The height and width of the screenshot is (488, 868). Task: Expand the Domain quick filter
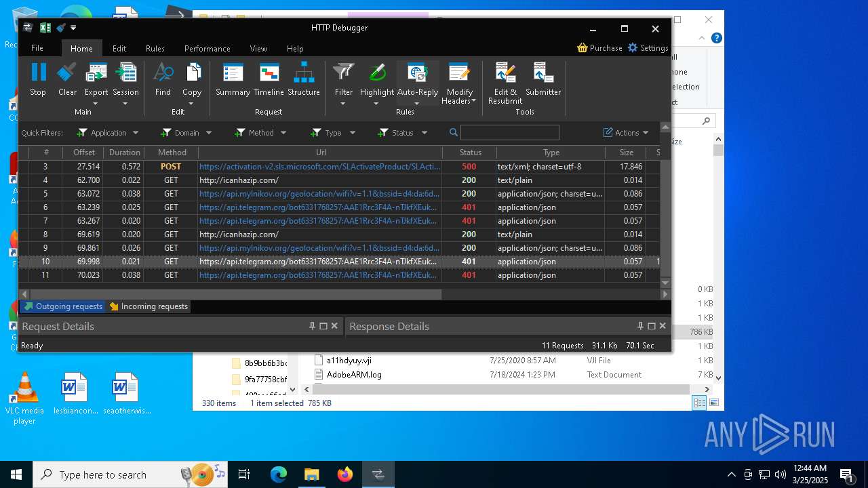point(209,133)
